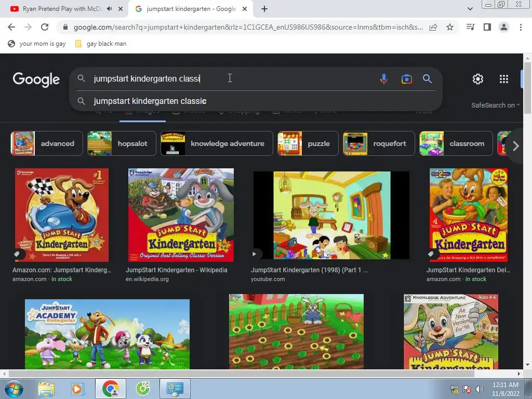Viewport: 532px width, 399px height.
Task: Open the YouTube JumpStart Kindergarten 1998 thumbnail
Action: pos(331,215)
